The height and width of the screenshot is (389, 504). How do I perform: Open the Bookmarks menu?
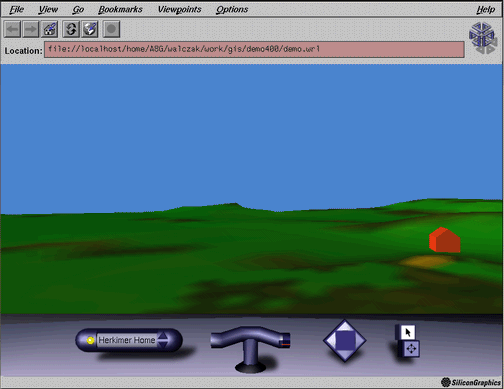(x=120, y=9)
